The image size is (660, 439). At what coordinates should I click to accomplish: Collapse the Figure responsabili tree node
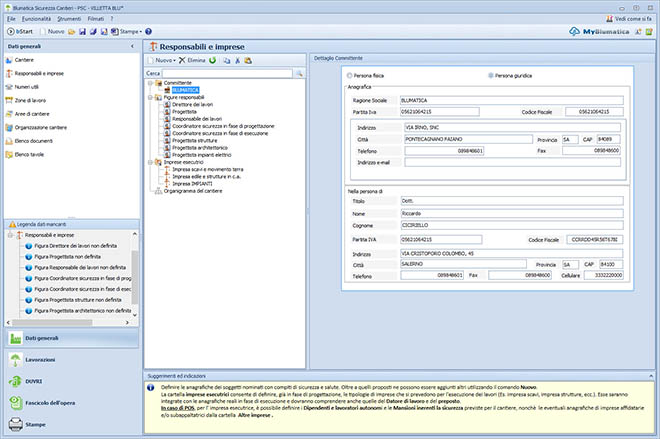pyautogui.click(x=148, y=97)
